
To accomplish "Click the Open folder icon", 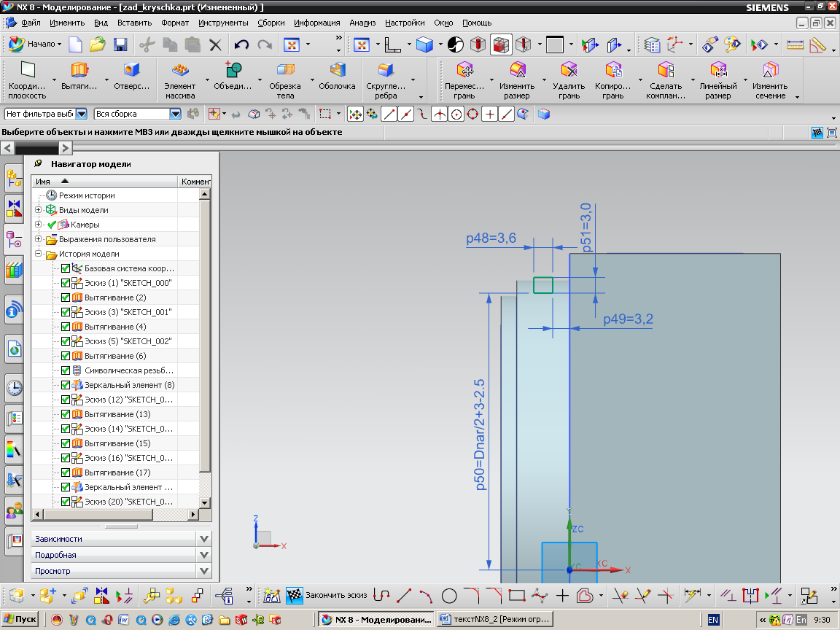I will [98, 44].
